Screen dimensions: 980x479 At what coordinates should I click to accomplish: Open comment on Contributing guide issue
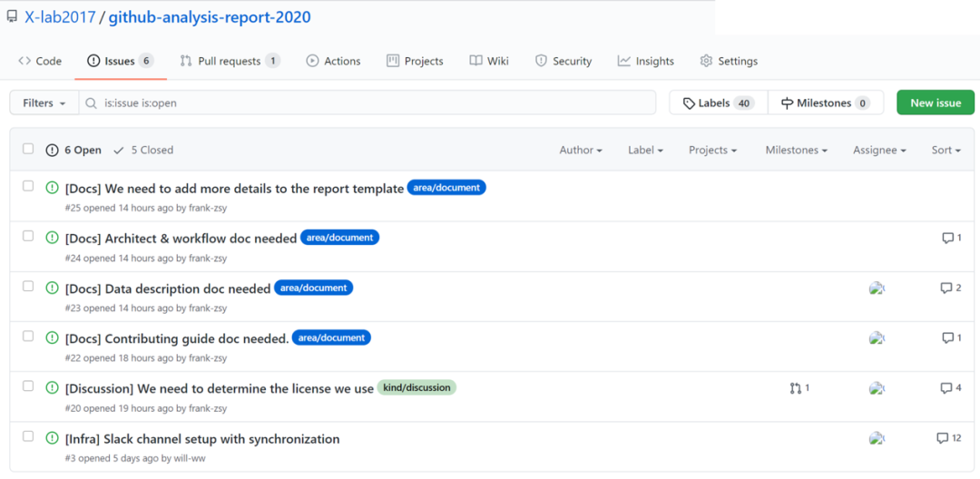(951, 337)
